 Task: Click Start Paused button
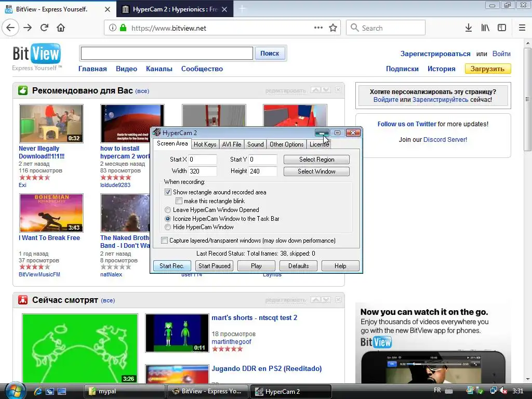click(x=214, y=265)
